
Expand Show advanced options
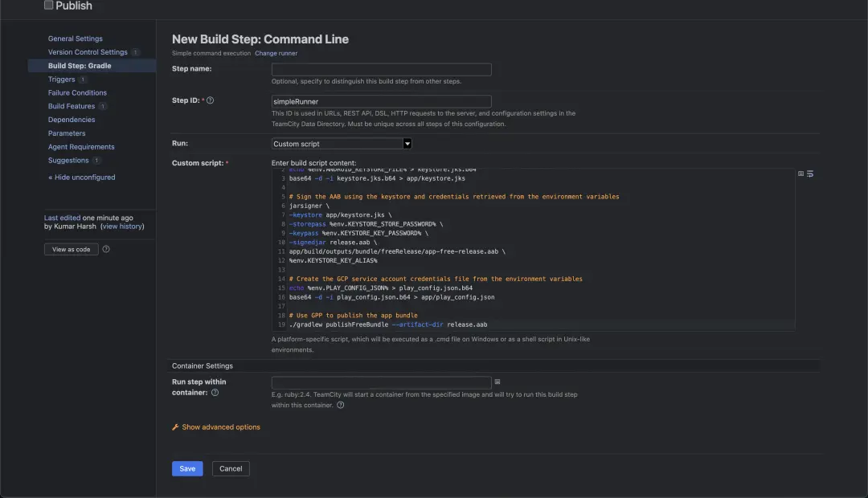[221, 427]
